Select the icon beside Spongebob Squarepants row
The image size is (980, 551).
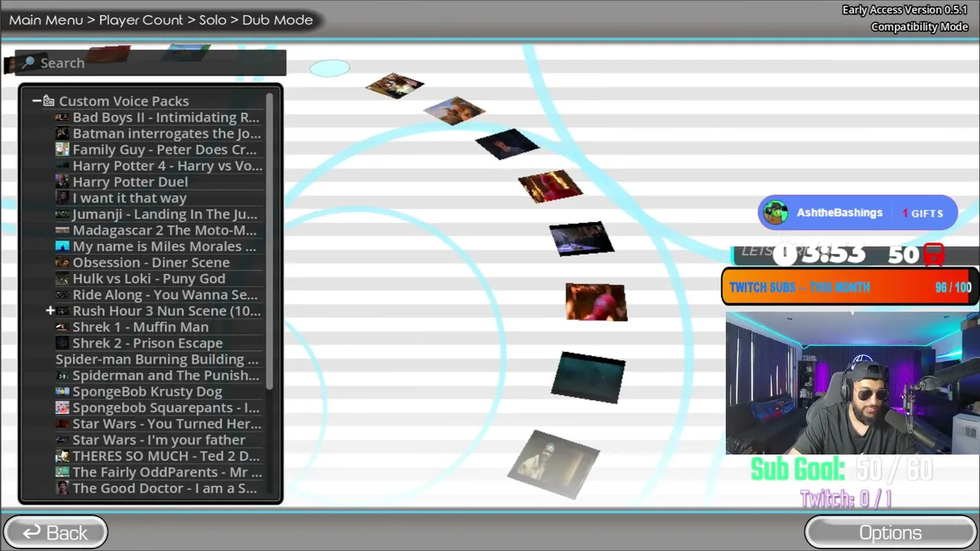click(62, 408)
